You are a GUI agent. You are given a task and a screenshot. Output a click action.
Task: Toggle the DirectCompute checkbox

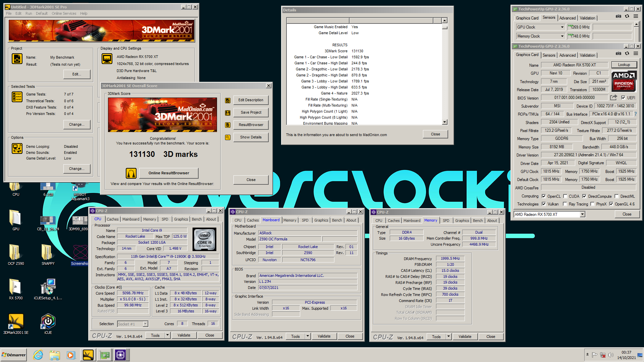tap(584, 196)
